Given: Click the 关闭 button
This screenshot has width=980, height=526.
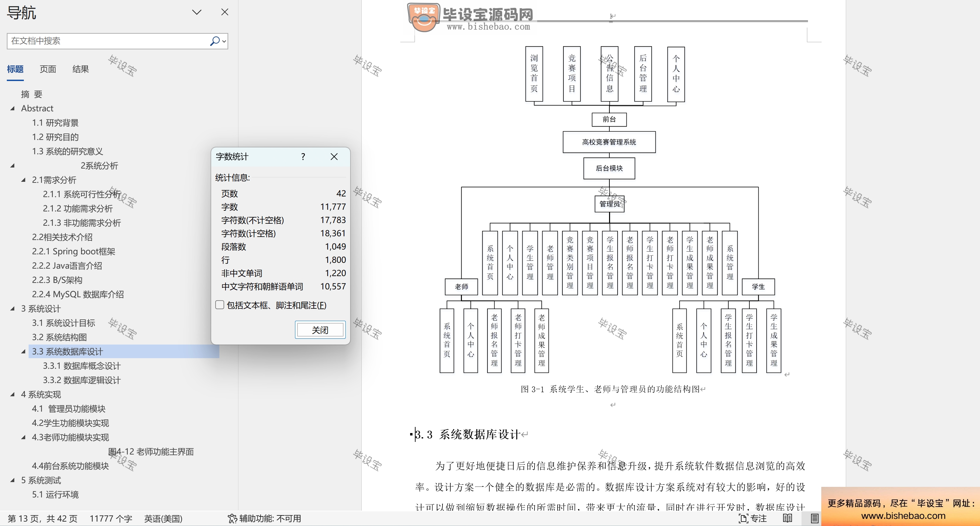Looking at the screenshot, I should tap(320, 330).
